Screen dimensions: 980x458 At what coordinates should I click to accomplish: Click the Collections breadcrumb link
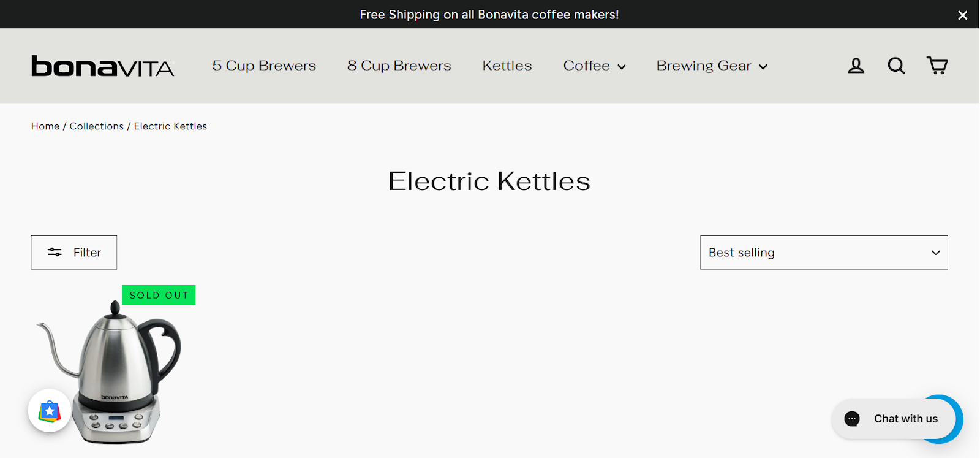click(97, 126)
